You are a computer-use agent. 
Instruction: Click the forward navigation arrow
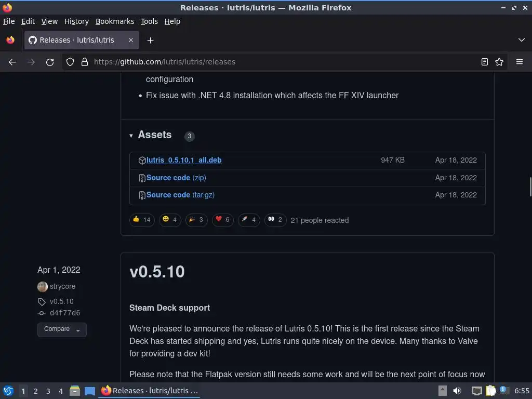[31, 62]
